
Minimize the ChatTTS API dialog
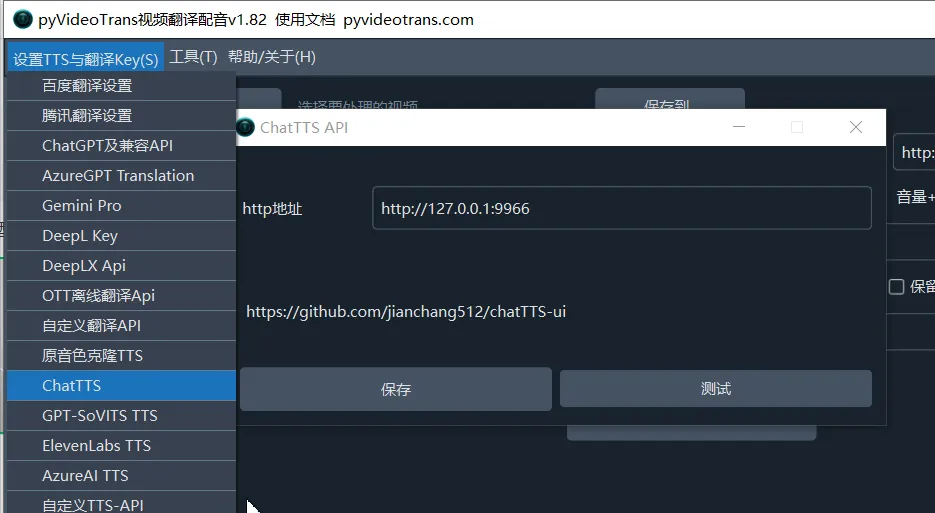coord(739,127)
